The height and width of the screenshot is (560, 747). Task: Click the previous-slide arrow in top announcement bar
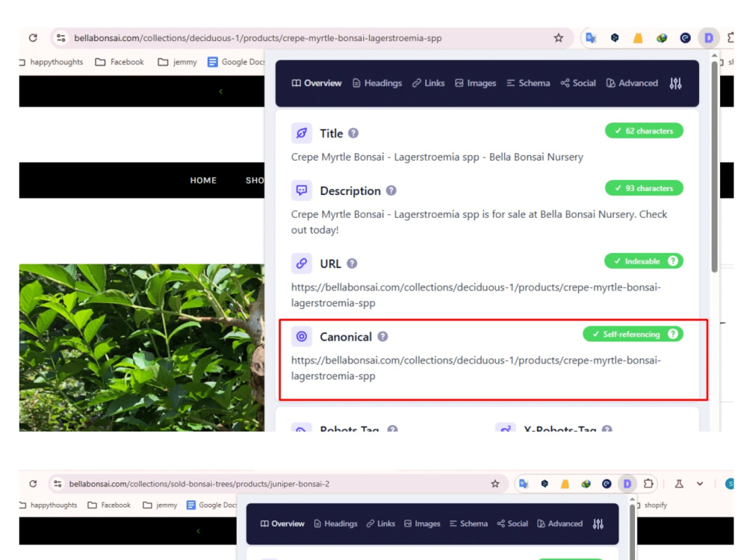[x=220, y=91]
